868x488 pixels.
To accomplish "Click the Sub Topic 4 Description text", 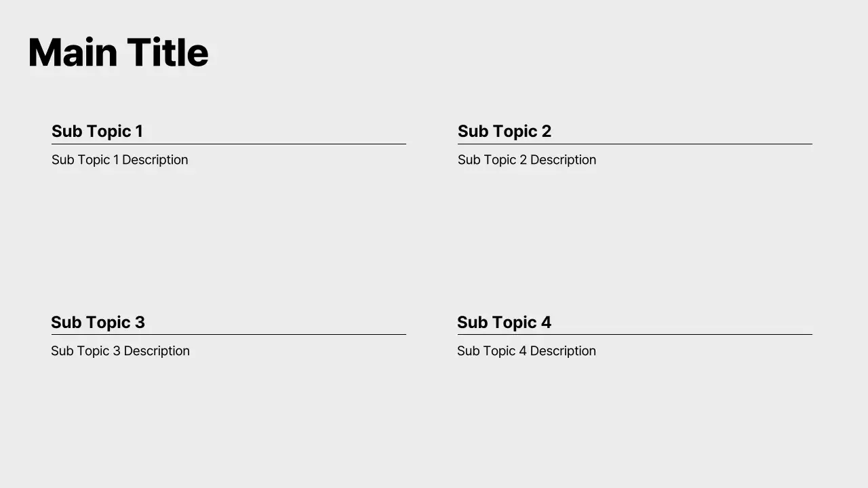I will pyautogui.click(x=526, y=351).
